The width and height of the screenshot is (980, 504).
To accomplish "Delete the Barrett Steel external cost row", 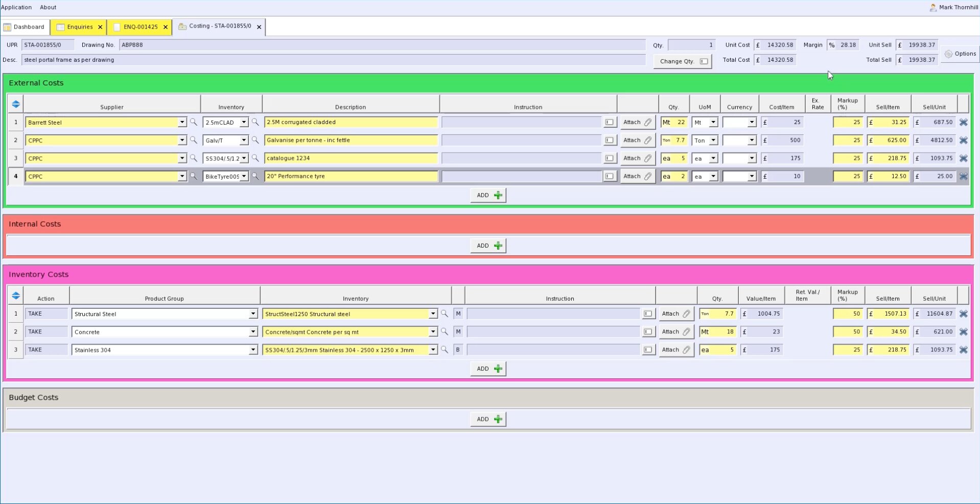I will (x=963, y=123).
